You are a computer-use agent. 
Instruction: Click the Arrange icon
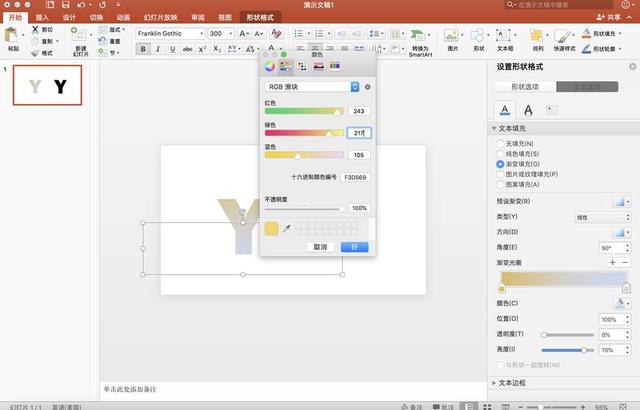pyautogui.click(x=536, y=36)
